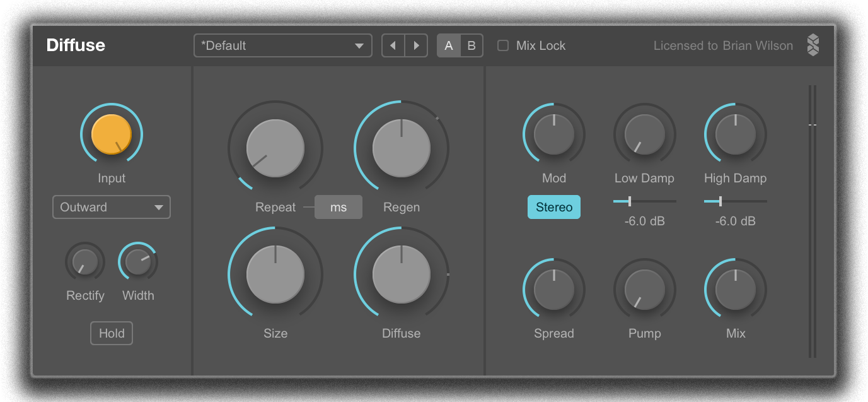Click the Low Damp -6.0 dB value

[x=645, y=222]
